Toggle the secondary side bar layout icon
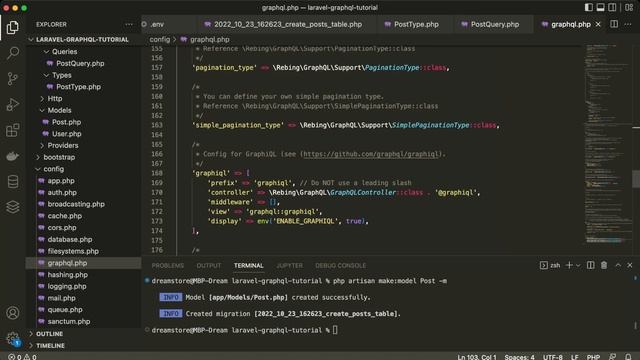This screenshot has width=640, height=360. click(612, 7)
